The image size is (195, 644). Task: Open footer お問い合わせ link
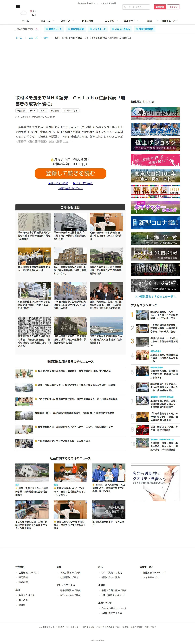tap(150, 627)
